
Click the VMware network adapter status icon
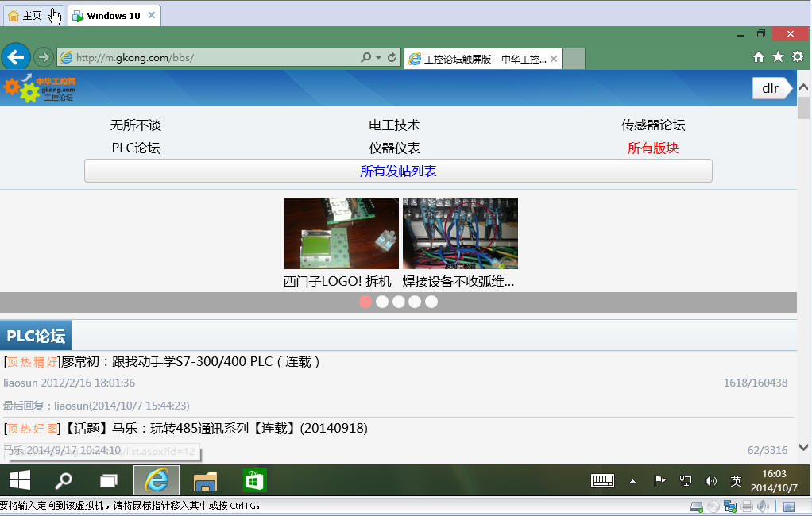point(730,506)
